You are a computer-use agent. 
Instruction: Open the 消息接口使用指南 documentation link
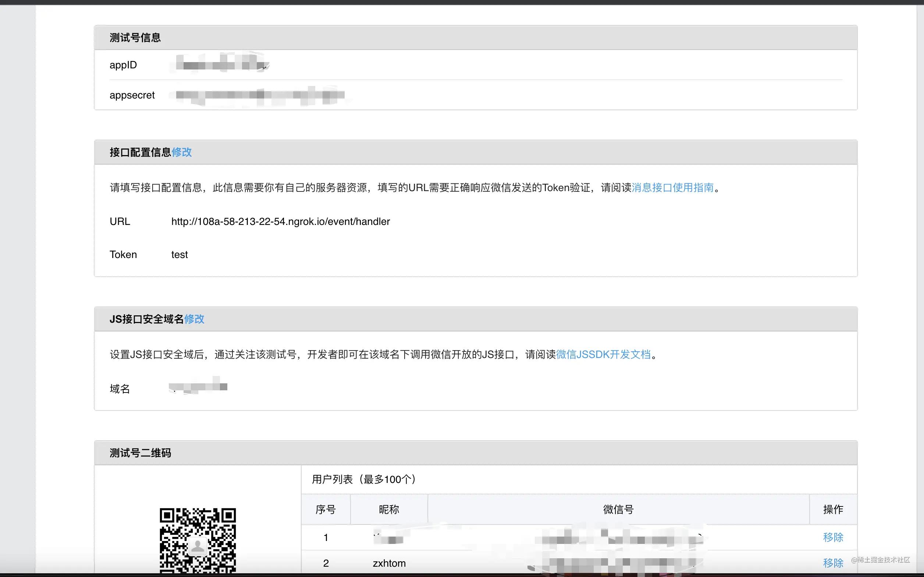[x=673, y=188]
